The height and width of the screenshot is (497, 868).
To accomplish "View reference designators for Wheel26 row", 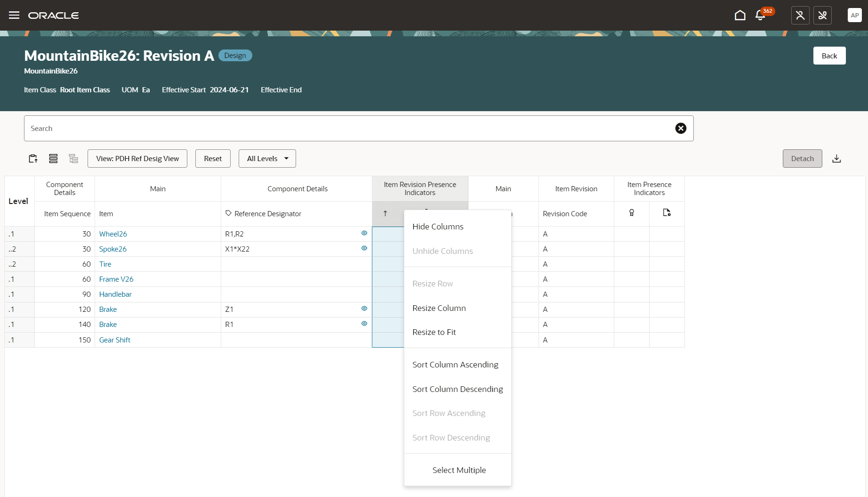I will (364, 233).
